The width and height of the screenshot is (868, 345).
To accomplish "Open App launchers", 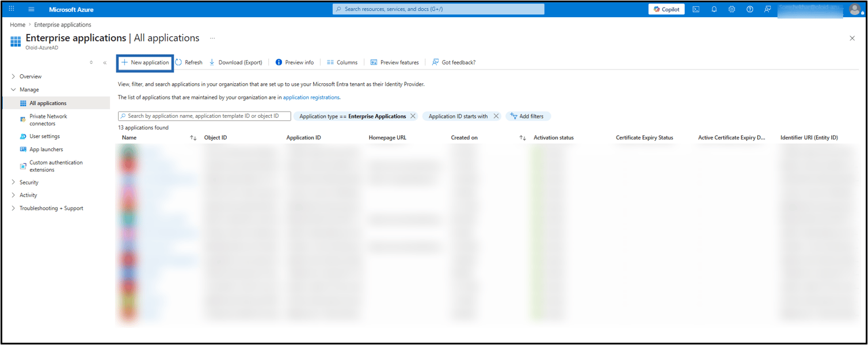I will click(46, 149).
